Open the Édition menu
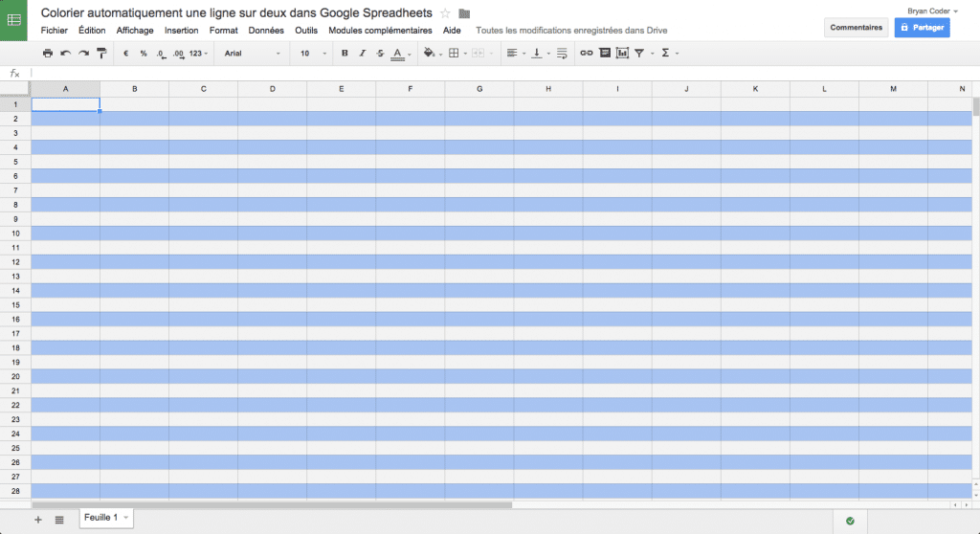The height and width of the screenshot is (534, 980). click(92, 30)
